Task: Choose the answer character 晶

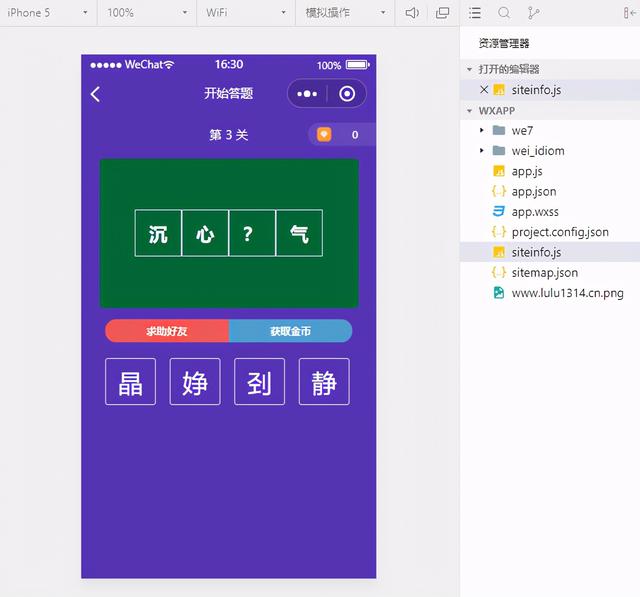Action: (131, 382)
